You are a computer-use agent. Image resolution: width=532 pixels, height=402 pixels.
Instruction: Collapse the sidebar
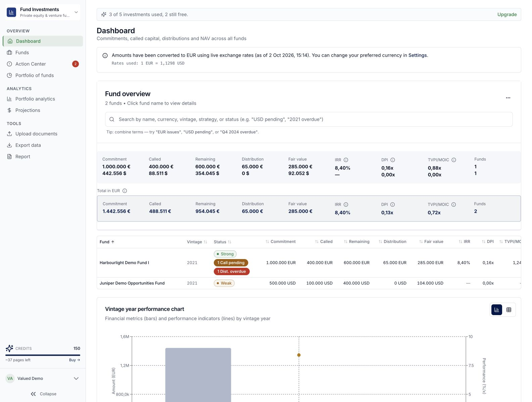click(43, 394)
